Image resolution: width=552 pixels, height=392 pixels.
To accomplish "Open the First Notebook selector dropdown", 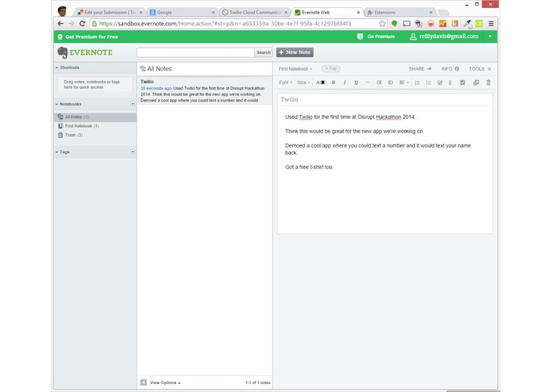I will [295, 69].
